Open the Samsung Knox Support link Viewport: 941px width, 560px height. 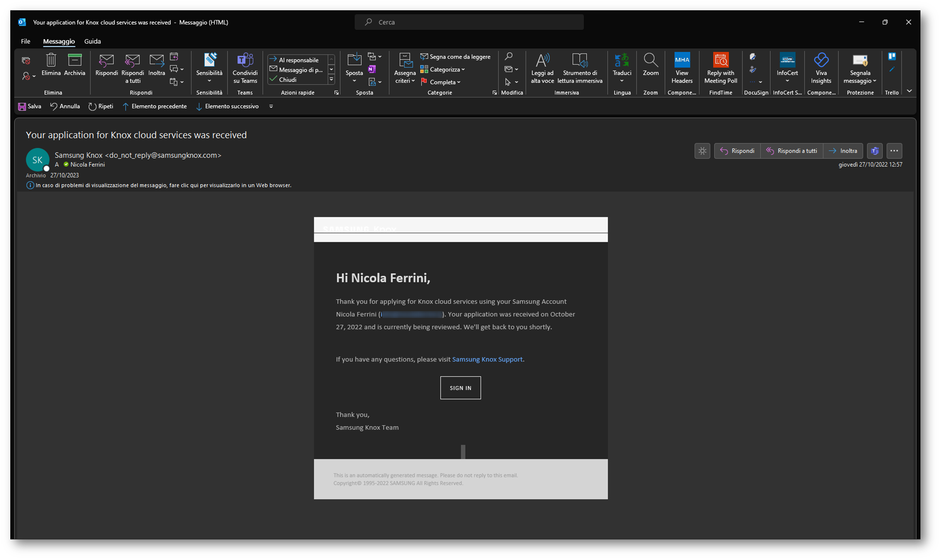tap(487, 359)
